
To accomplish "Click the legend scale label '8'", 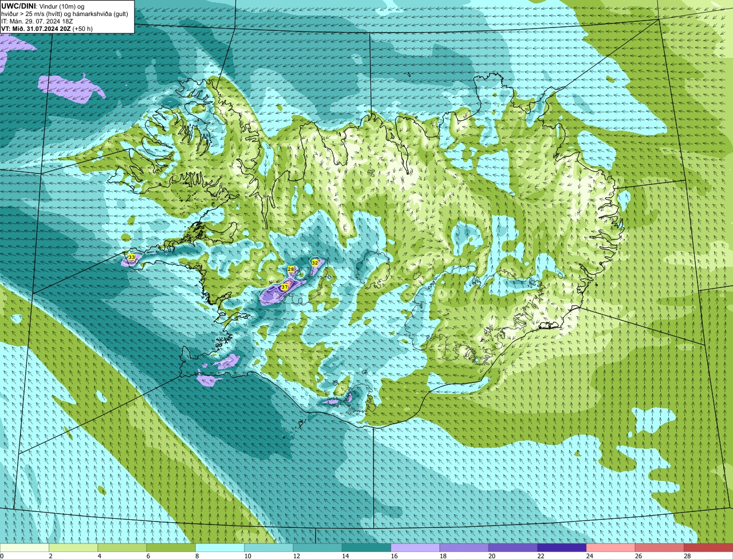I will click(196, 556).
